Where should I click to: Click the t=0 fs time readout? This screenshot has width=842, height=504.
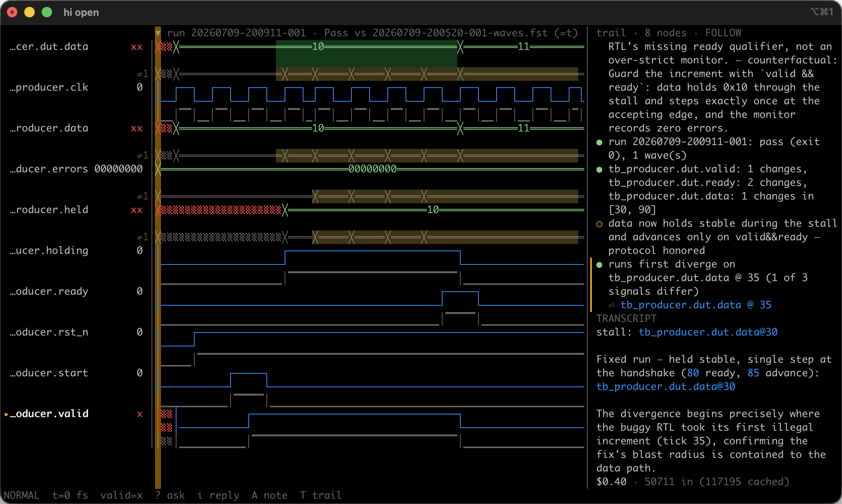pyautogui.click(x=70, y=495)
